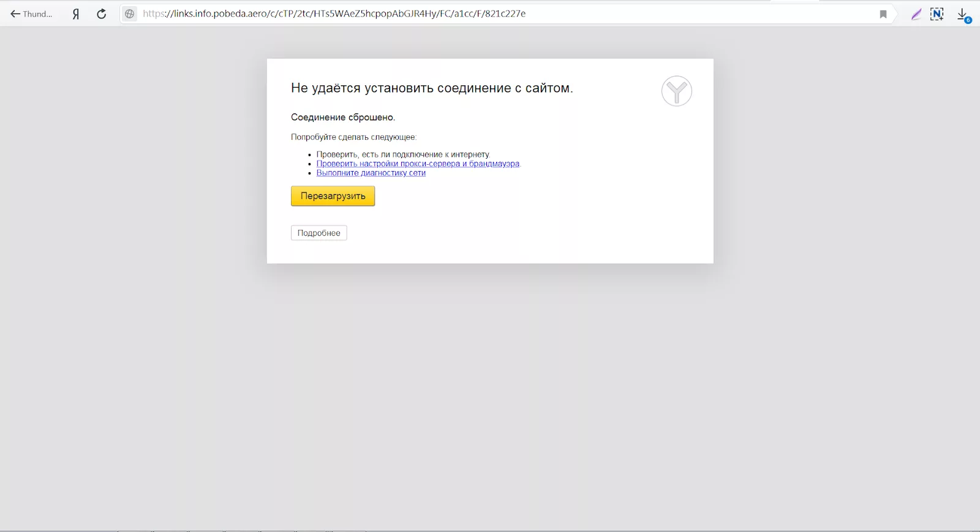The width and height of the screenshot is (980, 532).
Task: Reload the page with the circular arrow
Action: [x=102, y=13]
